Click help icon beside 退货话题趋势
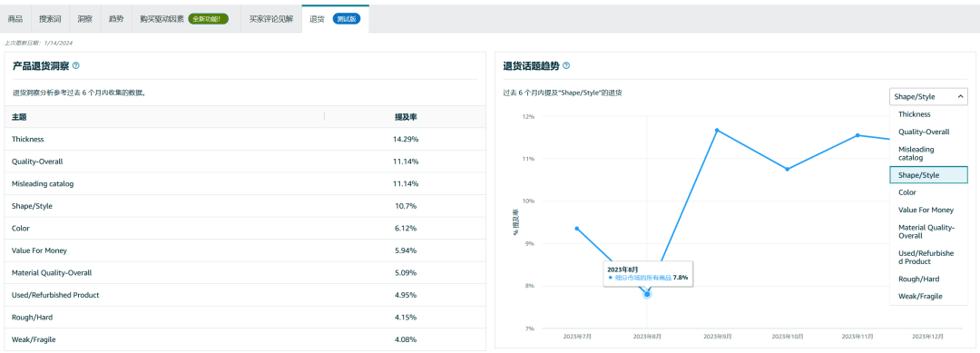 pos(565,65)
